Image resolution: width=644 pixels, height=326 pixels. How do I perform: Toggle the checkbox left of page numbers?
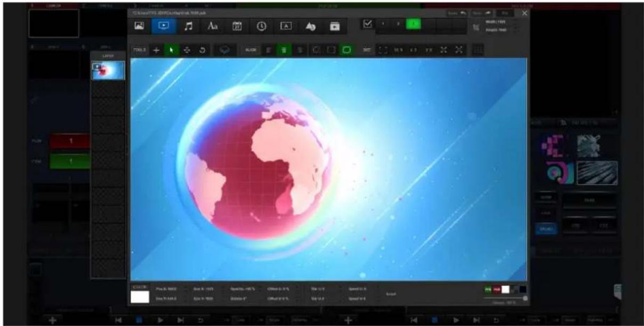(367, 24)
